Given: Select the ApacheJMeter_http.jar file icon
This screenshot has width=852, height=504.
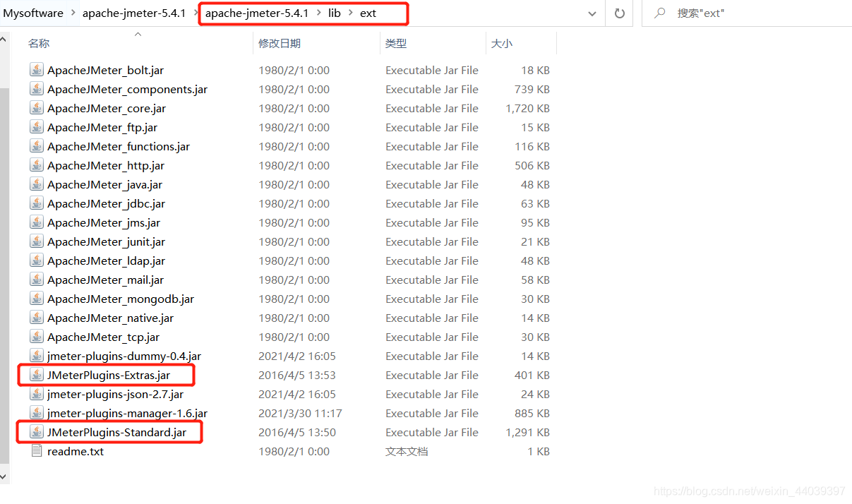Looking at the screenshot, I should (37, 165).
